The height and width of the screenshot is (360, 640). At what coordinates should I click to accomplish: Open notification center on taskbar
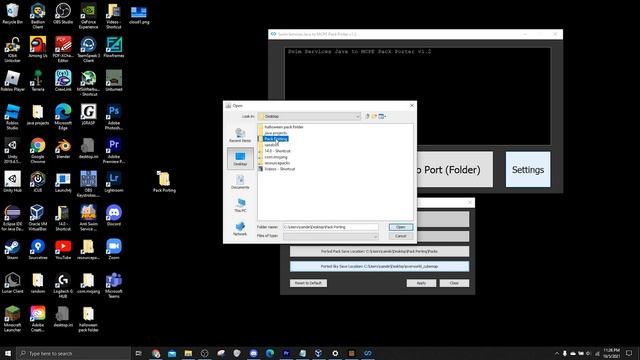point(629,353)
